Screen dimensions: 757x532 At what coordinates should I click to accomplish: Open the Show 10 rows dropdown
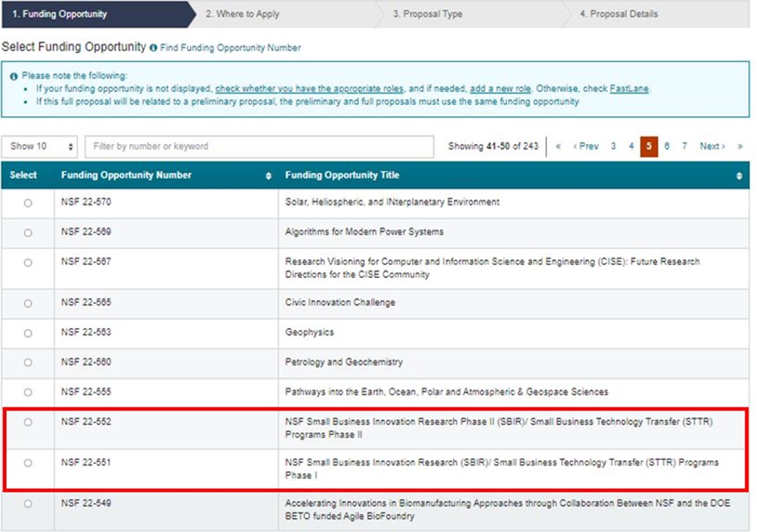[x=42, y=146]
